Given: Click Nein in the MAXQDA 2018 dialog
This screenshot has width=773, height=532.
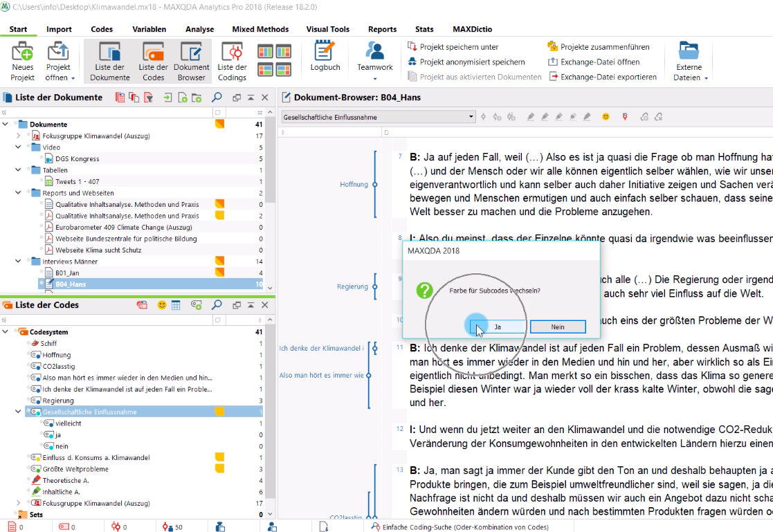Looking at the screenshot, I should (558, 327).
